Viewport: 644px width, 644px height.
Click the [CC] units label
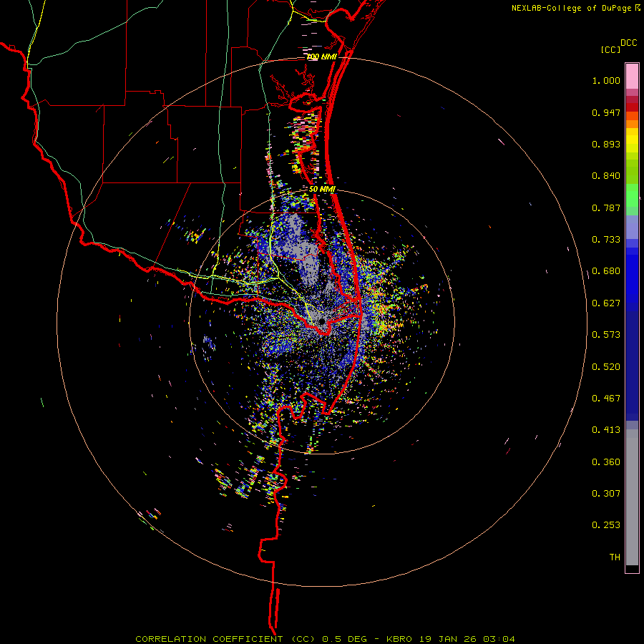pos(610,49)
